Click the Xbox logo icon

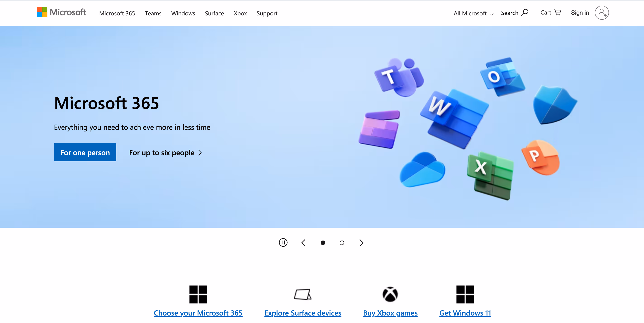click(390, 294)
